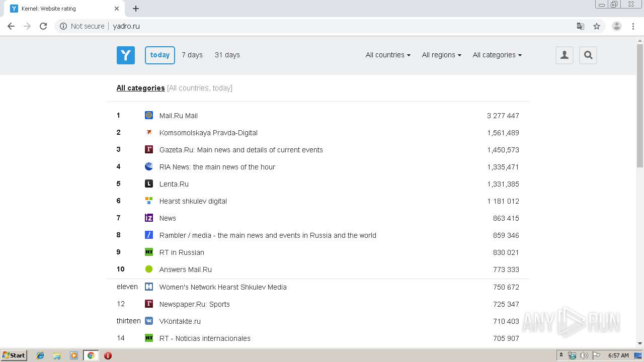Click the browser back arrow
This screenshot has height=362, width=644.
11,26
